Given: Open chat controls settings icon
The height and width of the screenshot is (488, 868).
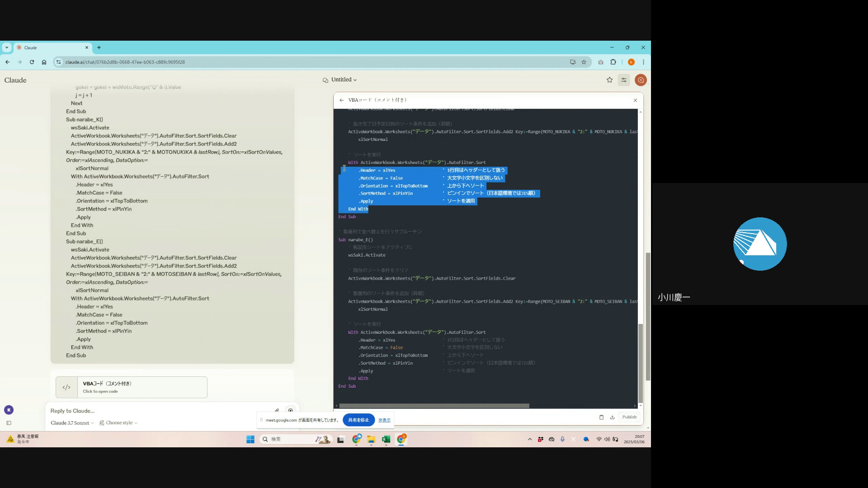Looking at the screenshot, I should 624,80.
